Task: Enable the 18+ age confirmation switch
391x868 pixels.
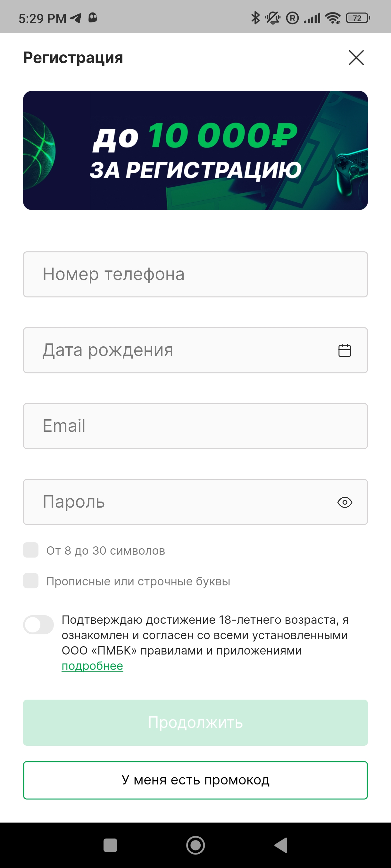Action: click(x=38, y=625)
